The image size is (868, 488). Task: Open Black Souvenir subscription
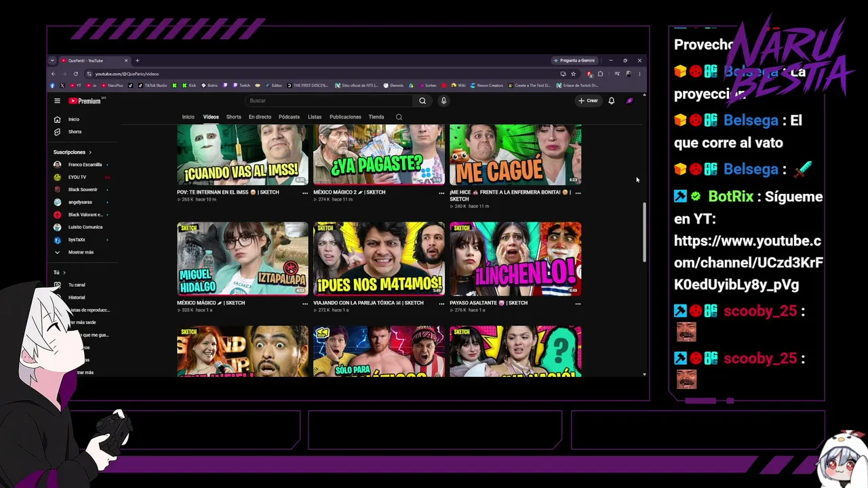pos(83,190)
